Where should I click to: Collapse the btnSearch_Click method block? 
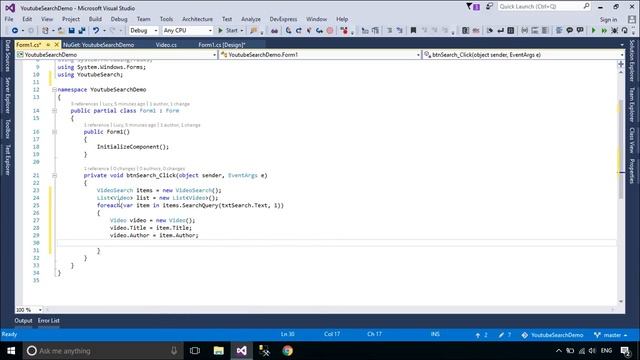[54, 176]
